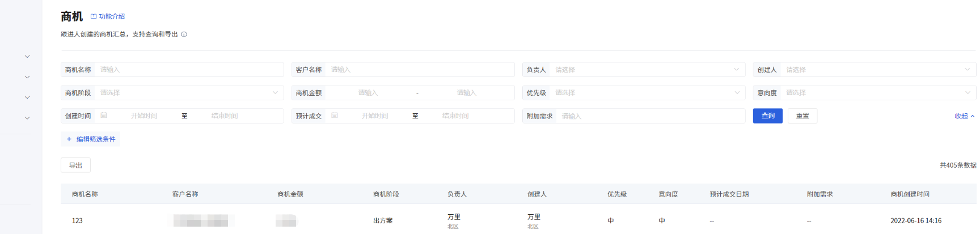Viewport: 980px width, 234px height.
Task: Click the 重置 button
Action: click(802, 116)
